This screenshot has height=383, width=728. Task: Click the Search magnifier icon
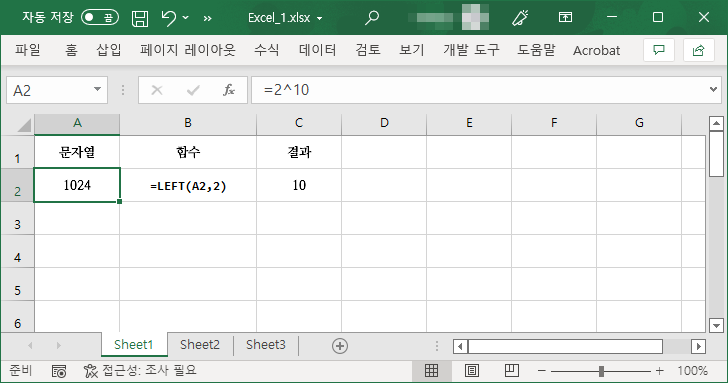tap(371, 18)
